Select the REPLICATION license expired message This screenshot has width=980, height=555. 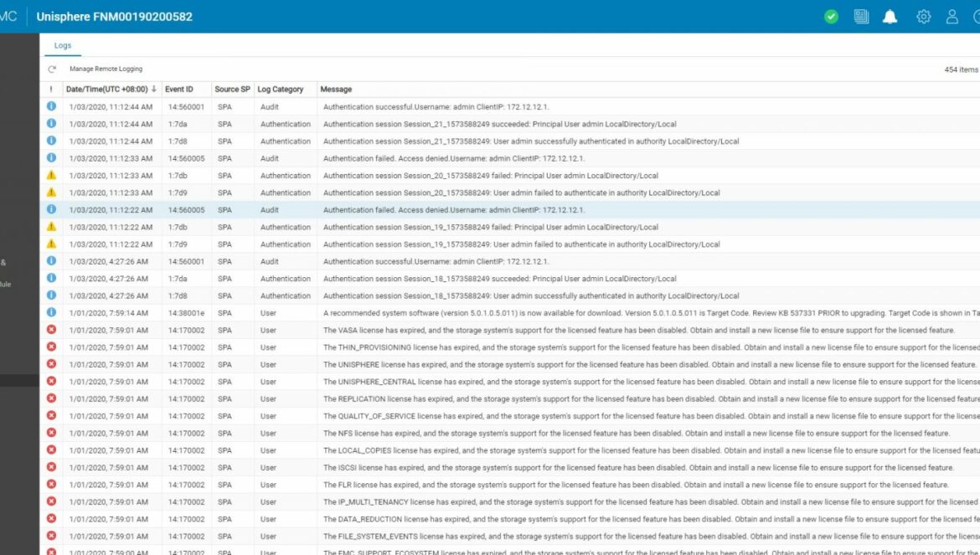tap(652, 399)
